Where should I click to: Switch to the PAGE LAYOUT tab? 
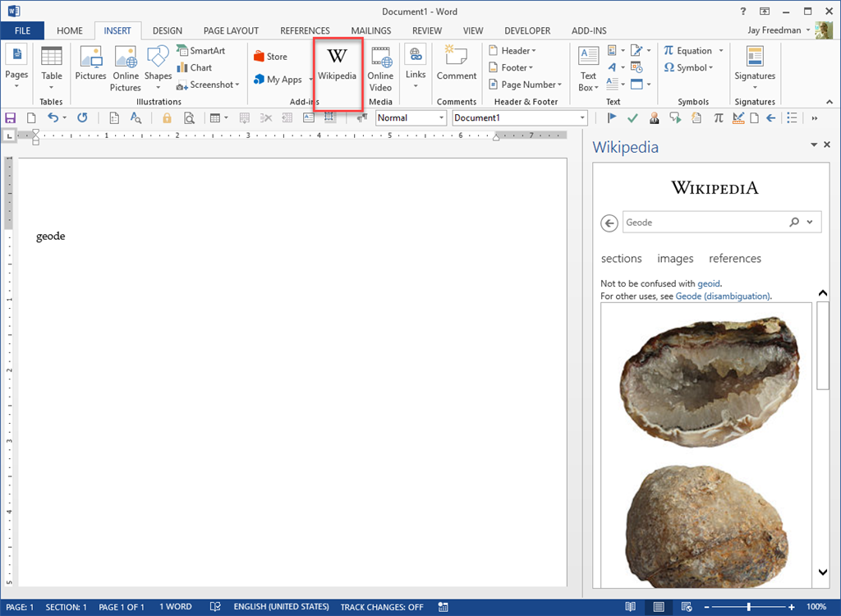click(231, 30)
